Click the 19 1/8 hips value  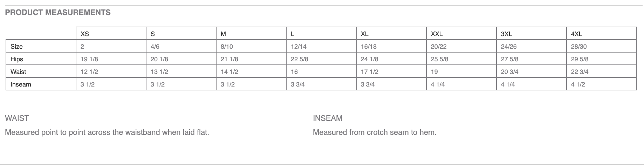click(89, 59)
